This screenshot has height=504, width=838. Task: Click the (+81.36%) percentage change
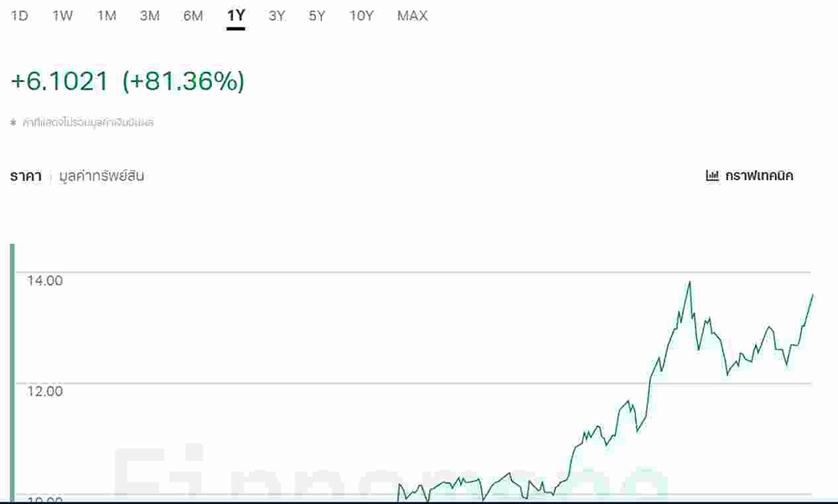[184, 81]
